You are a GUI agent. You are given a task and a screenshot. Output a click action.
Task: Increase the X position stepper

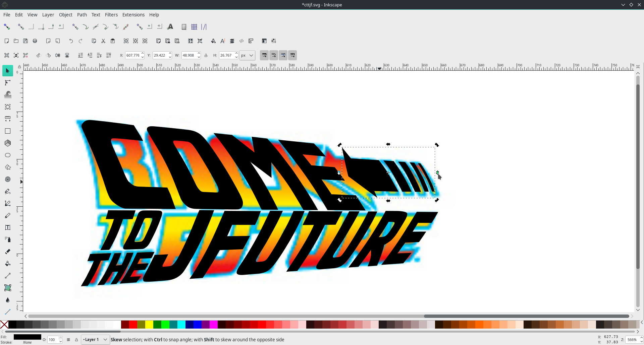coord(143,54)
